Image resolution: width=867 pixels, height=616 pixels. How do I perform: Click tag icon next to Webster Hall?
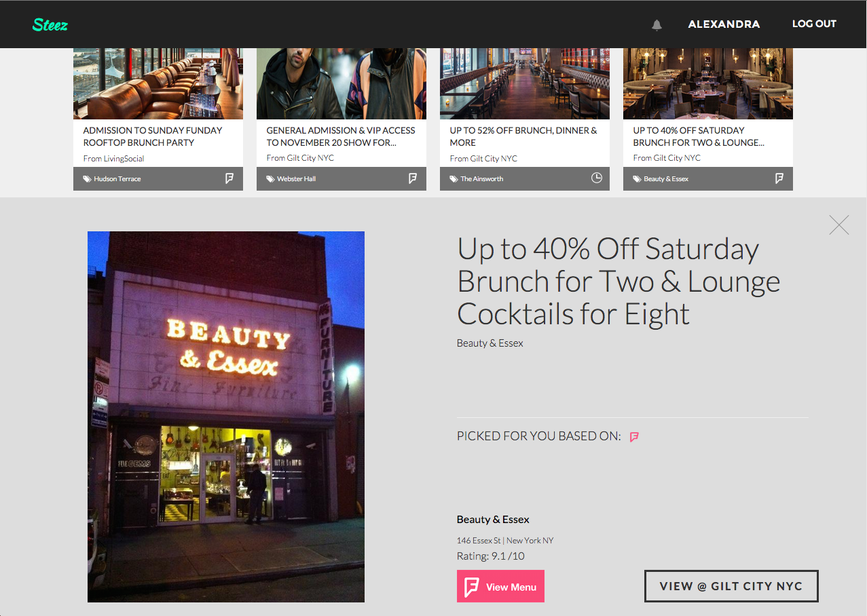[x=270, y=179]
